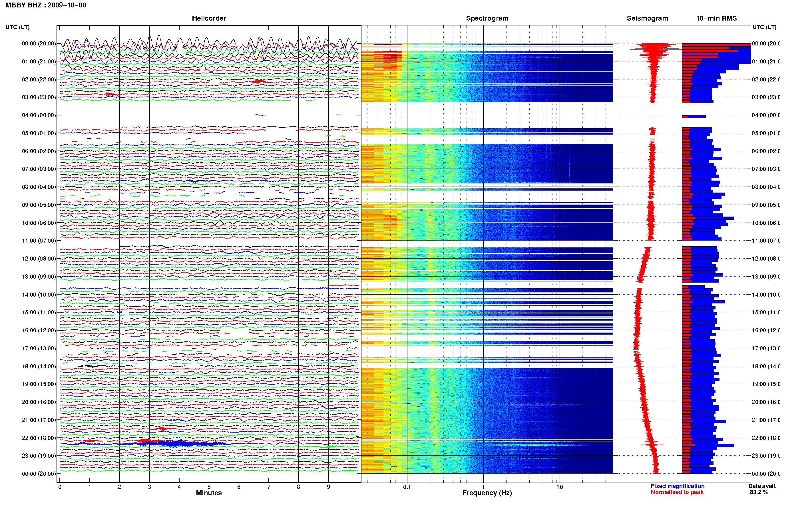
Task: Click left time label 18:00 (14:00)
Action: coord(39,366)
